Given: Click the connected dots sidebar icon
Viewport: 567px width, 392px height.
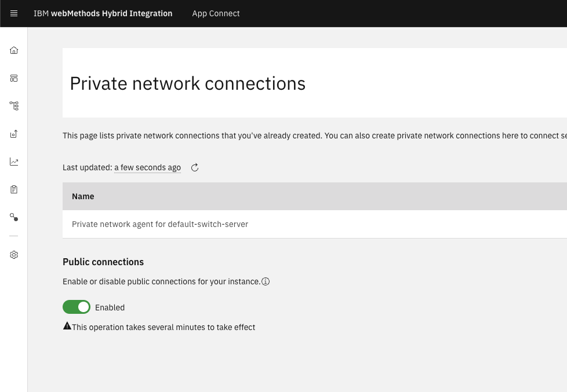Looking at the screenshot, I should [x=14, y=217].
